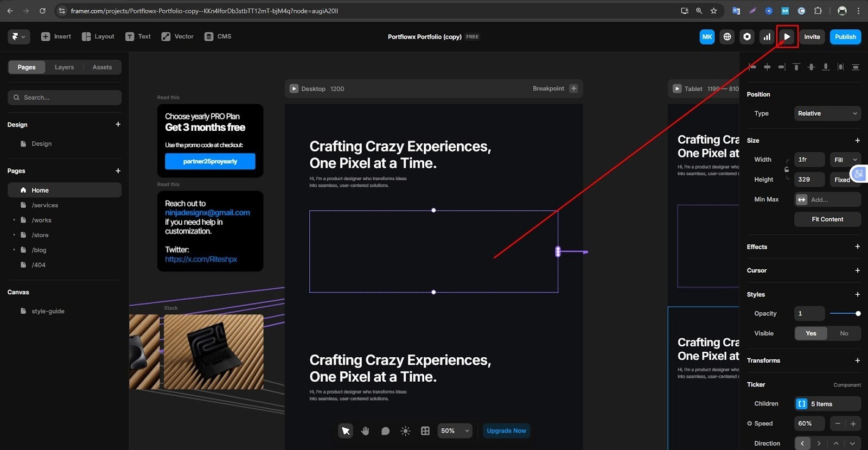
Task: Click the Publish button
Action: click(845, 37)
